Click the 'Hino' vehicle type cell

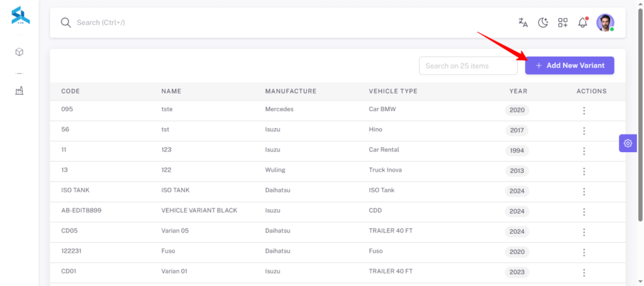tap(375, 129)
